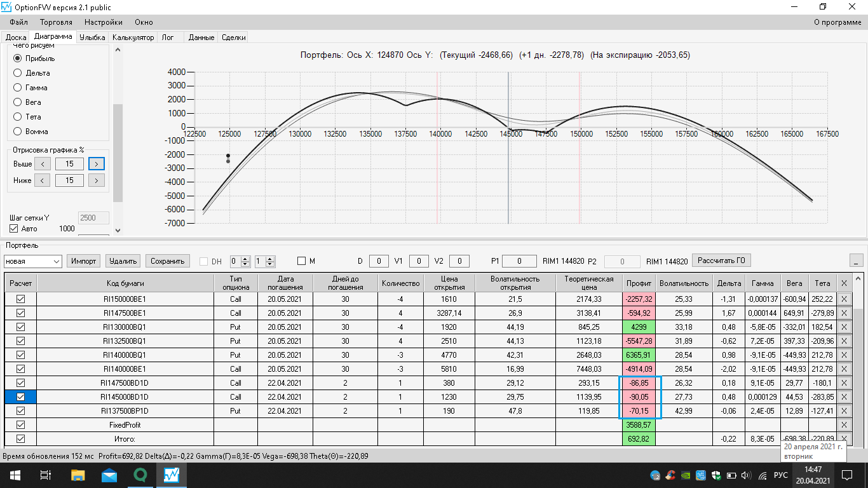Switch to the Калькулятор tab

[x=133, y=37]
